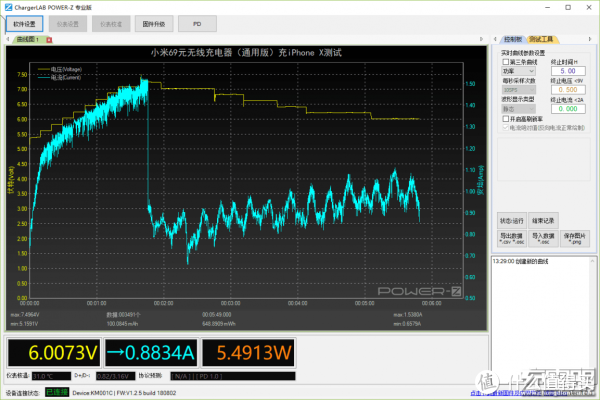Click the min:5.1591V statistic
This screenshot has width=600, height=400.
(x=24, y=324)
